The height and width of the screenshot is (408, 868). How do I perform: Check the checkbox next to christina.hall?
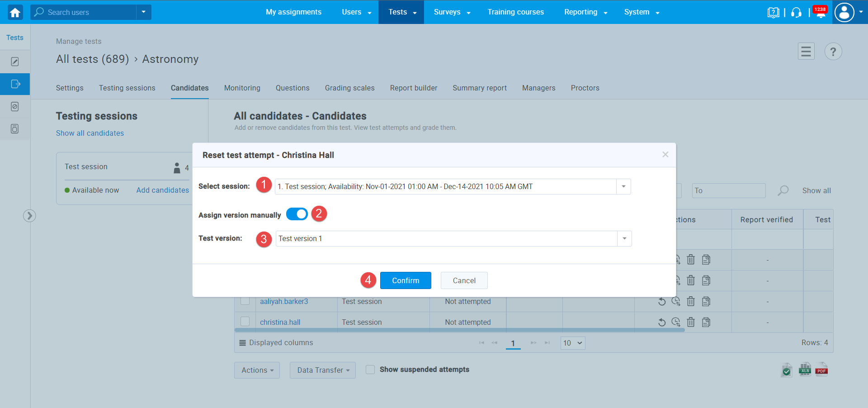[x=245, y=322]
